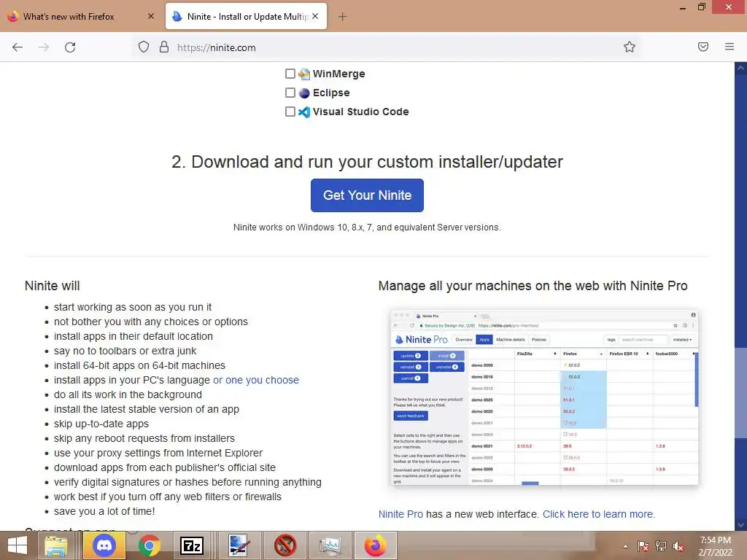Save page to Pocket

coord(703,47)
